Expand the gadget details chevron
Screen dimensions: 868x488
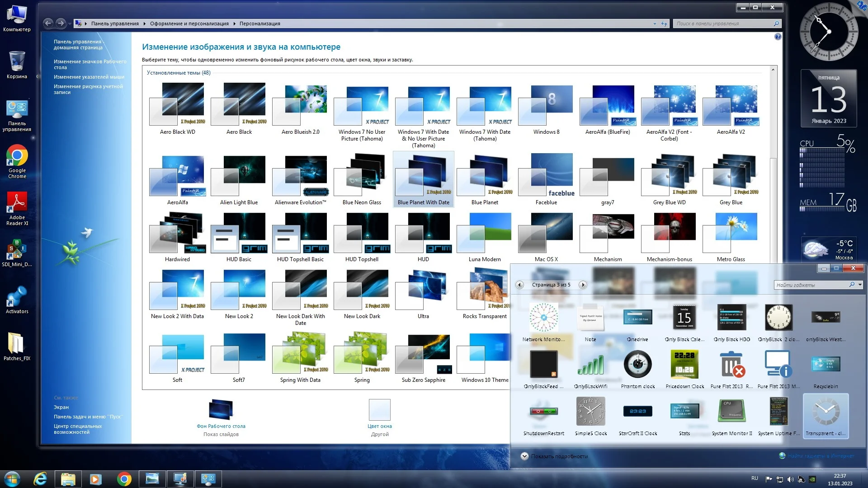click(524, 456)
